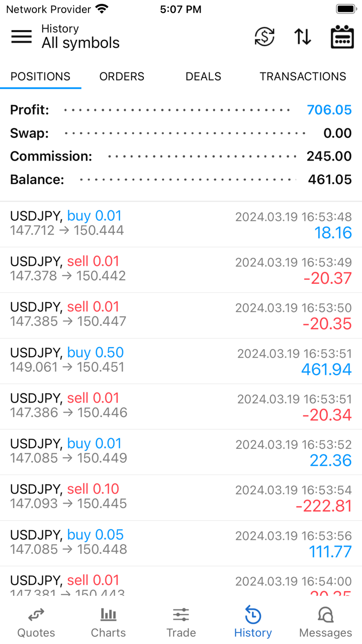362x644 pixels.
Task: Go to Quotes in bottom bar
Action: (x=36, y=622)
